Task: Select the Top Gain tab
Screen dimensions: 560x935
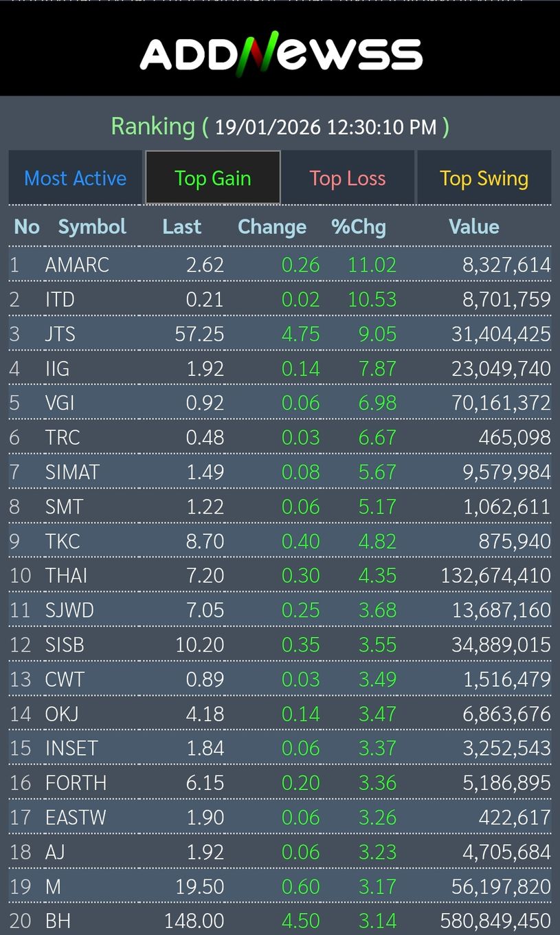Action: pos(212,178)
